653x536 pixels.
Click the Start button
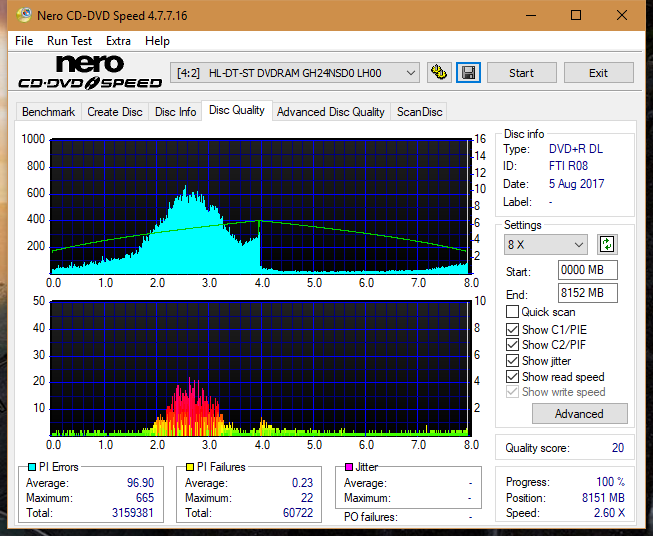point(521,73)
